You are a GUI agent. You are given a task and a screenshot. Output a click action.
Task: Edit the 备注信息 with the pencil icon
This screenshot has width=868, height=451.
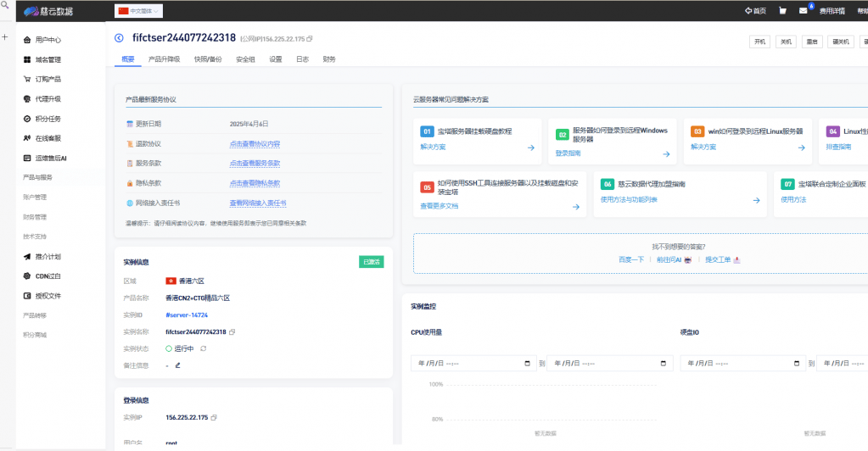(177, 365)
